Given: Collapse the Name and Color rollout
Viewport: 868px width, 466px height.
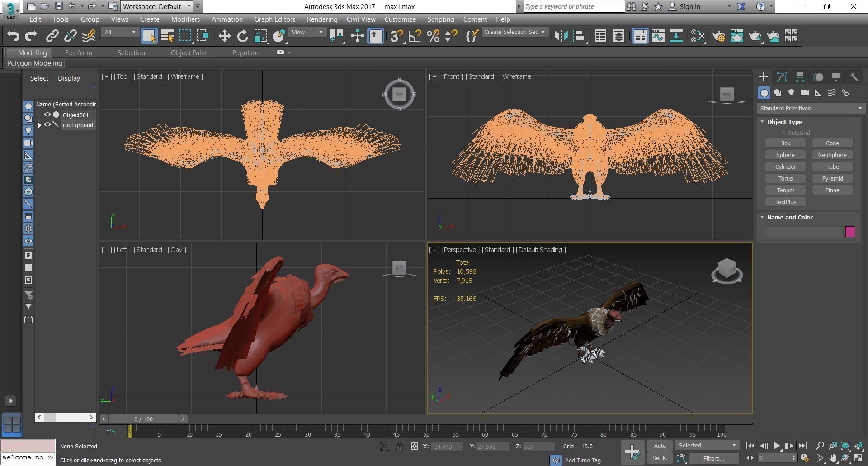Looking at the screenshot, I should coord(762,217).
